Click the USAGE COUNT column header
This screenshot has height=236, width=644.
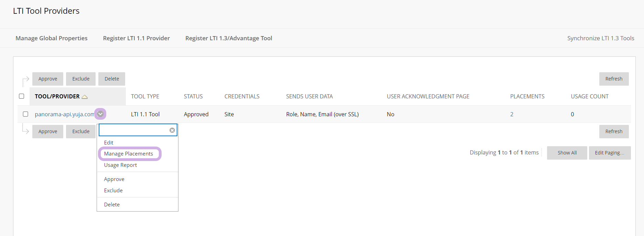(590, 96)
